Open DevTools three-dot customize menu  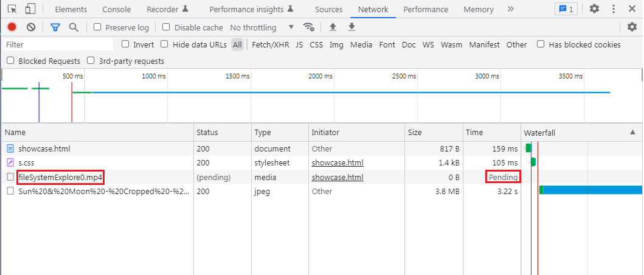614,9
